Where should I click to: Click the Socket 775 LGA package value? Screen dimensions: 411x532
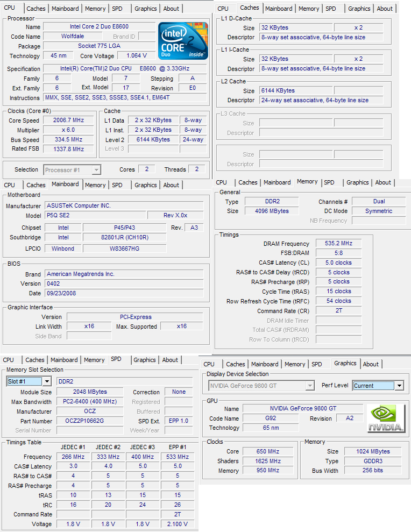[x=99, y=46]
